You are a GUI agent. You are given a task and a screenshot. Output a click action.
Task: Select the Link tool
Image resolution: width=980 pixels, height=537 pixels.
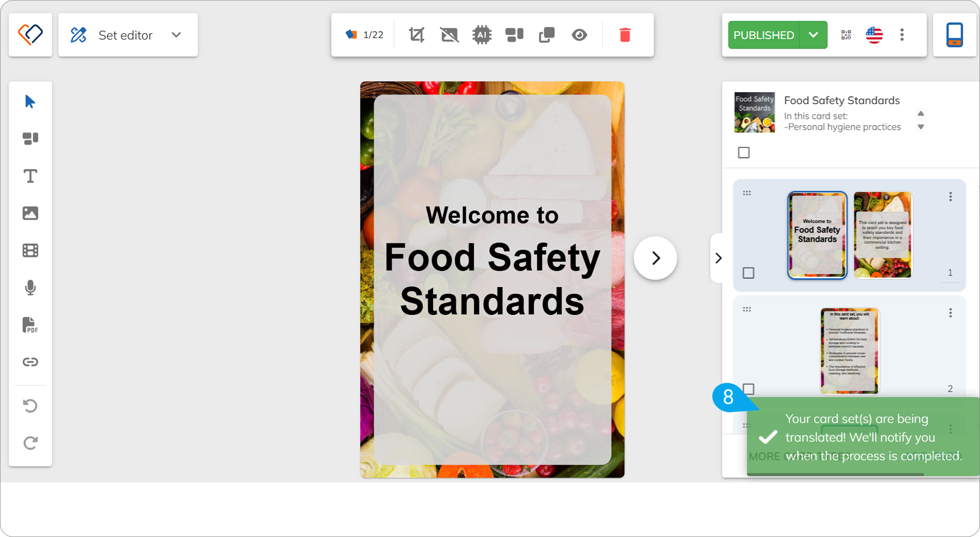[30, 362]
